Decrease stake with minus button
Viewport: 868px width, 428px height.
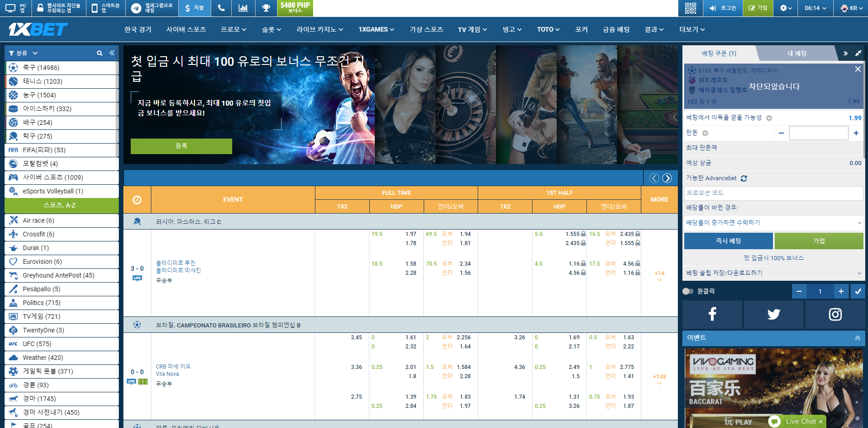781,133
